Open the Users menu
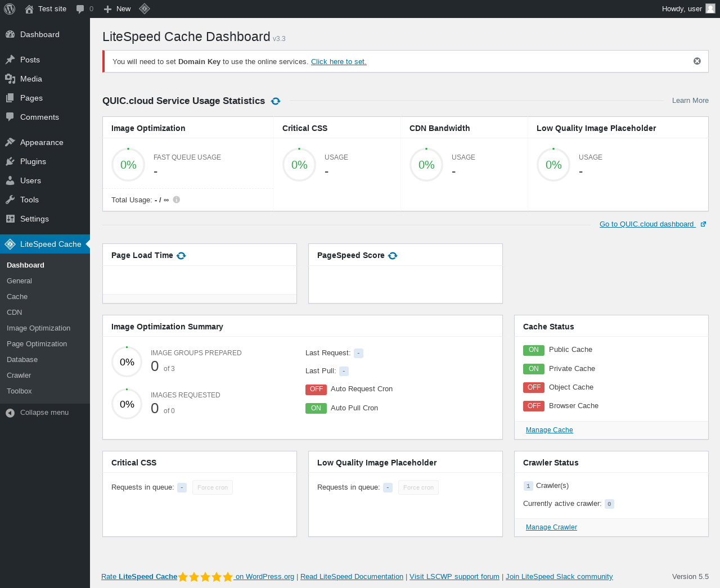Viewport: 720px width, 588px height. pyautogui.click(x=45, y=180)
